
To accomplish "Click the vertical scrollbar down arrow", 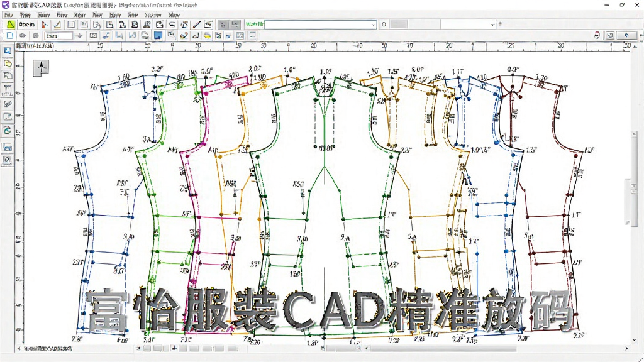I will click(x=635, y=340).
